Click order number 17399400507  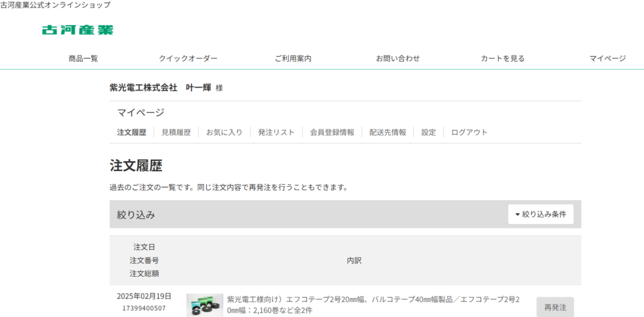(144, 308)
